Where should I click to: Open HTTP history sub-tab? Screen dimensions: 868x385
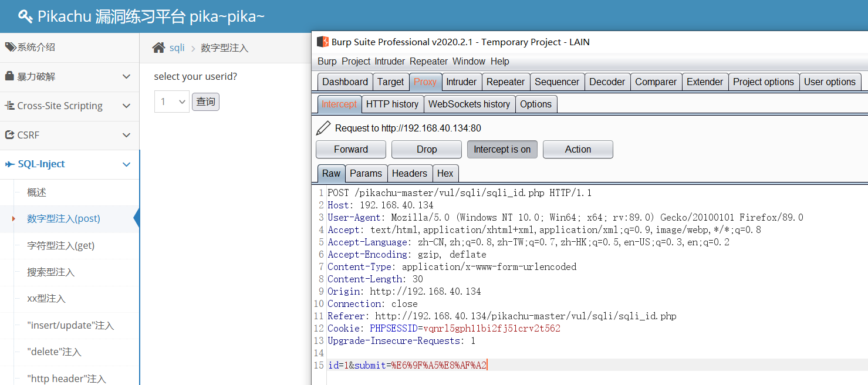tap(392, 104)
